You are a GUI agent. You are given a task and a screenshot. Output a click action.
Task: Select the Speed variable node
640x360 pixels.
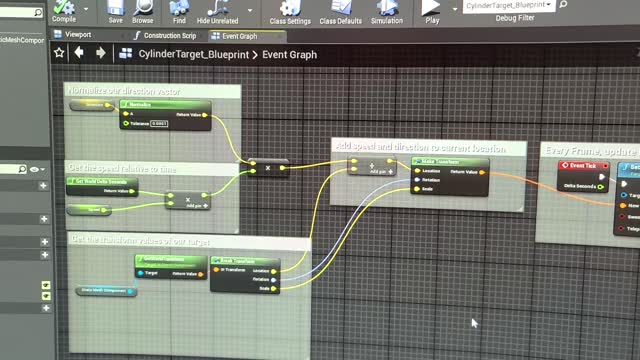pyautogui.click(x=89, y=210)
